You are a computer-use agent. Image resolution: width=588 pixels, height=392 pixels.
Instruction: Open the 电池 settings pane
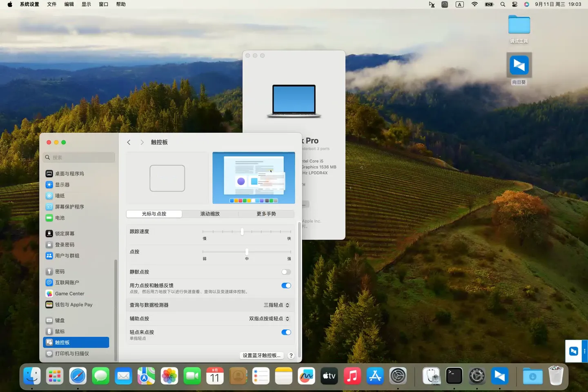[x=60, y=218]
